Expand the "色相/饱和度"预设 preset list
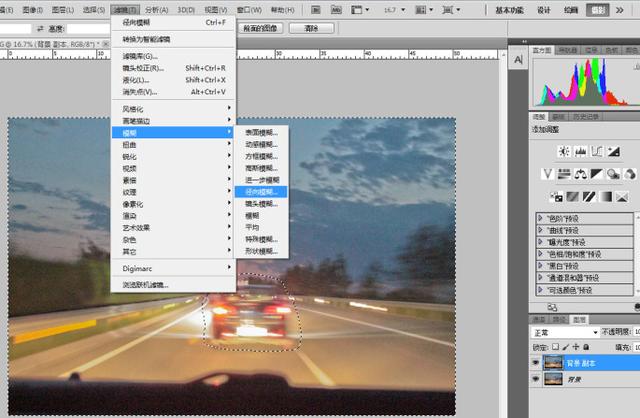The image size is (640, 418). [x=540, y=254]
